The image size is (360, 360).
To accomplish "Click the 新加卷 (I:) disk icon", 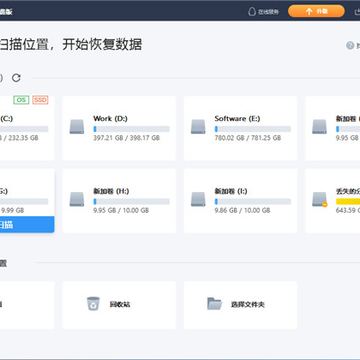I will pyautogui.click(x=198, y=199).
